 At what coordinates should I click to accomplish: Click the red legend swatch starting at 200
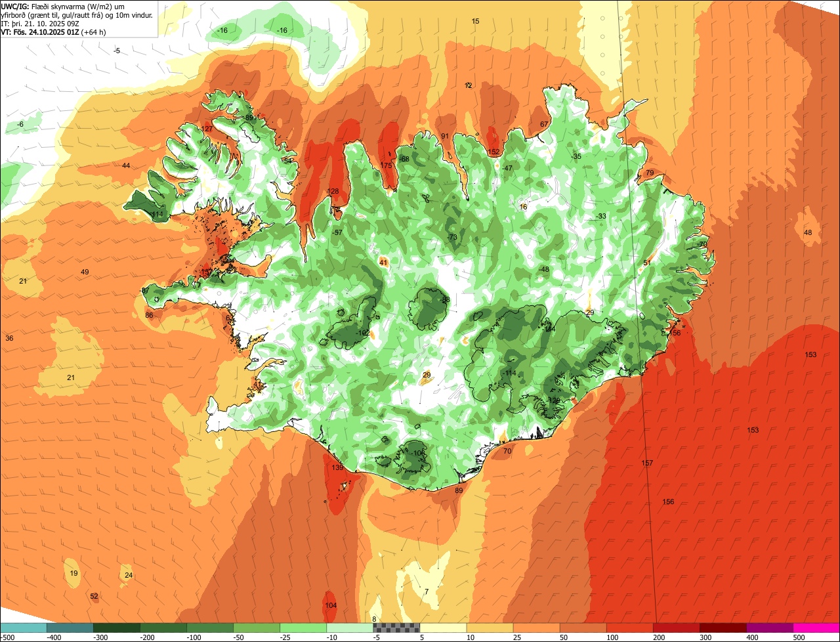(x=676, y=628)
